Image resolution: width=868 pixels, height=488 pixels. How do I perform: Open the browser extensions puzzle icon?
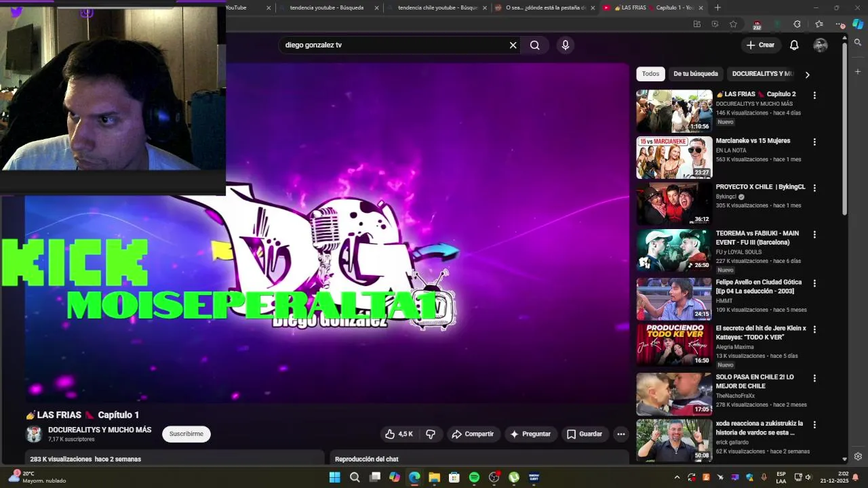click(x=797, y=24)
